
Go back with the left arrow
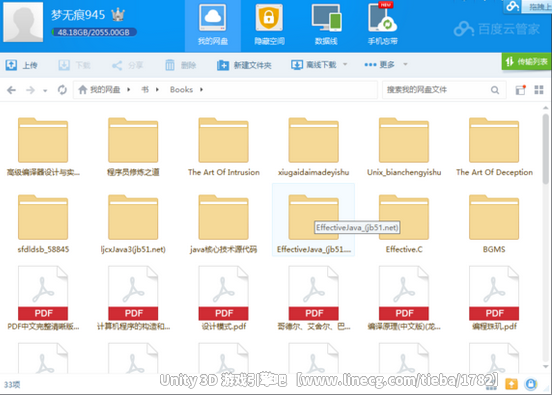coord(12,90)
